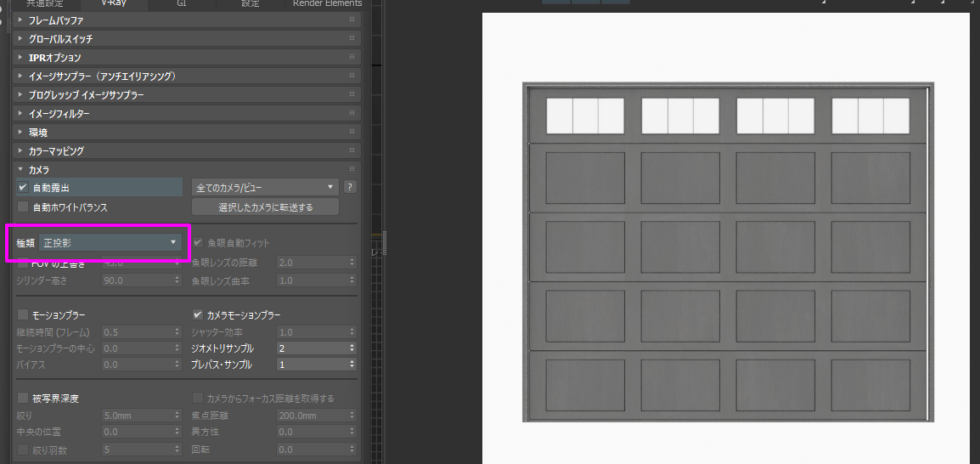
Task: Open the 全てのカメラ/ビュー dropdown
Action: click(x=265, y=187)
